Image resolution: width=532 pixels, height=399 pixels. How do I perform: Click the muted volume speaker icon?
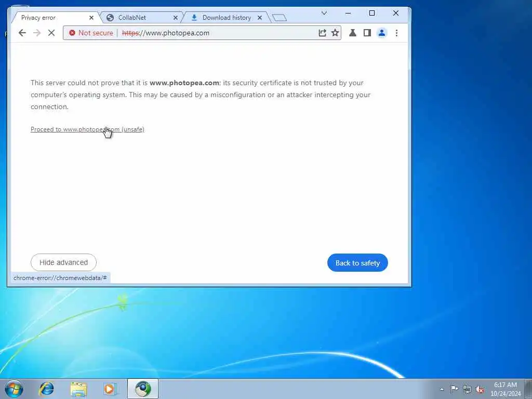[x=480, y=389]
